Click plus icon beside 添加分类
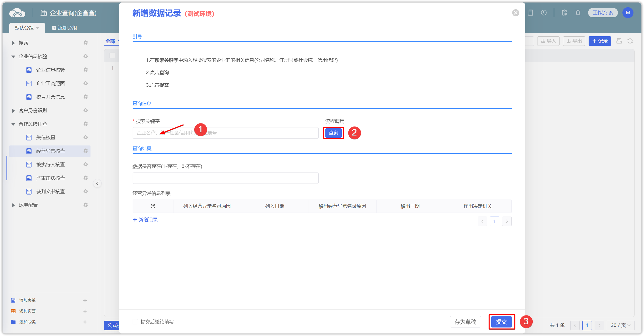644x336 pixels. 85,322
